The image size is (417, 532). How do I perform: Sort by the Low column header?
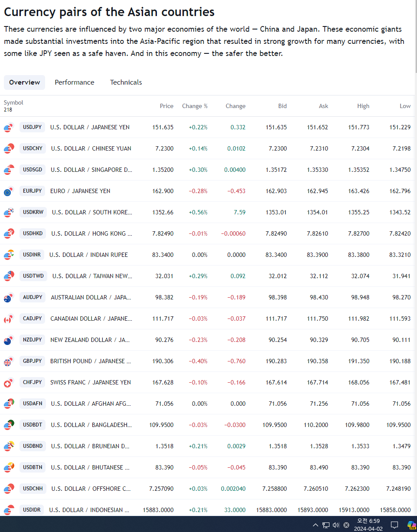(x=405, y=106)
